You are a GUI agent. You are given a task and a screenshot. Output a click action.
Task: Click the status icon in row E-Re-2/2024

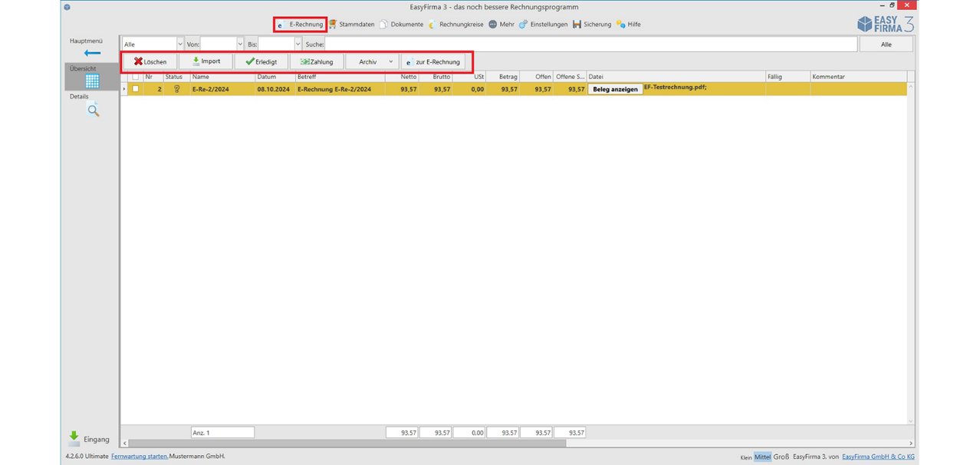tap(176, 89)
